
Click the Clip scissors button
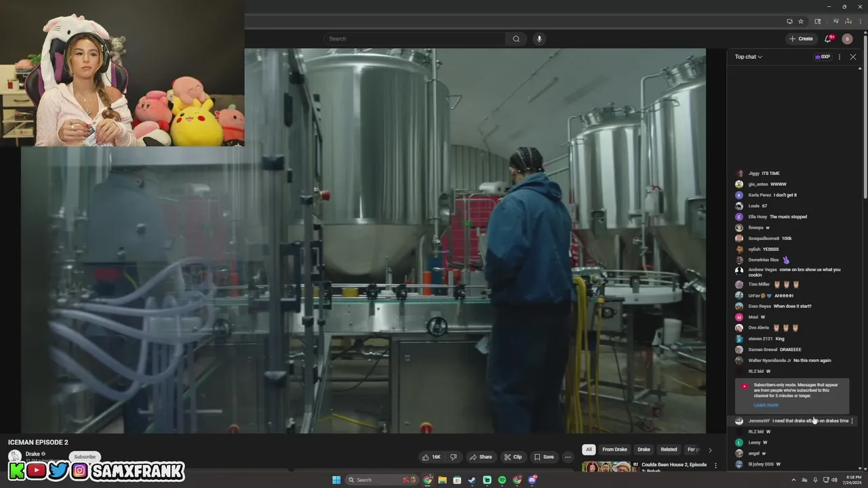tap(513, 457)
